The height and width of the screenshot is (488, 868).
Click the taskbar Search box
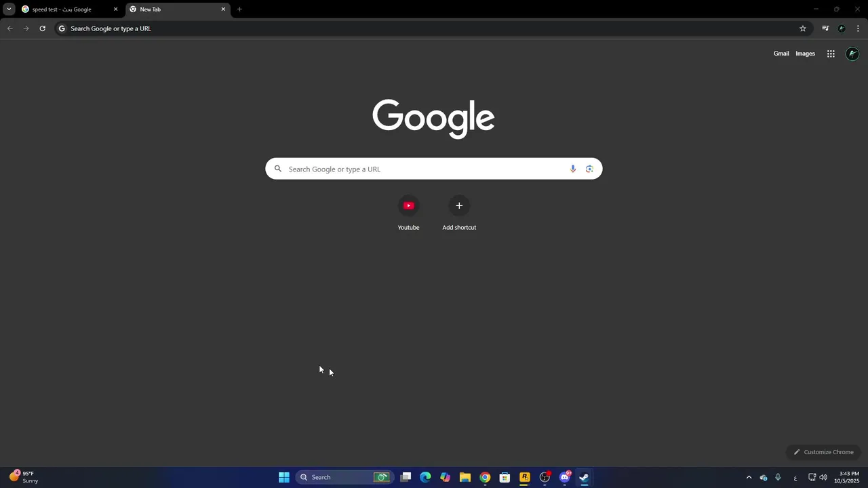click(344, 477)
